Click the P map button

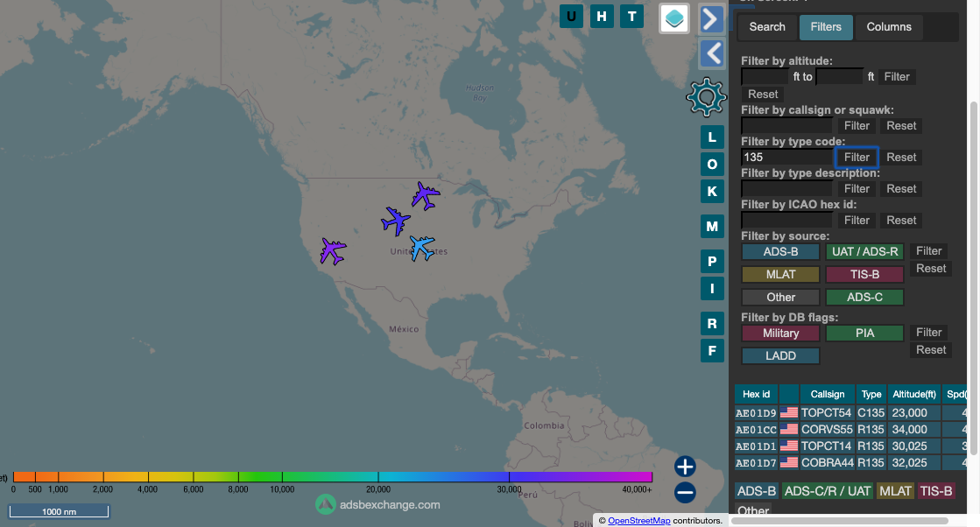pyautogui.click(x=712, y=262)
